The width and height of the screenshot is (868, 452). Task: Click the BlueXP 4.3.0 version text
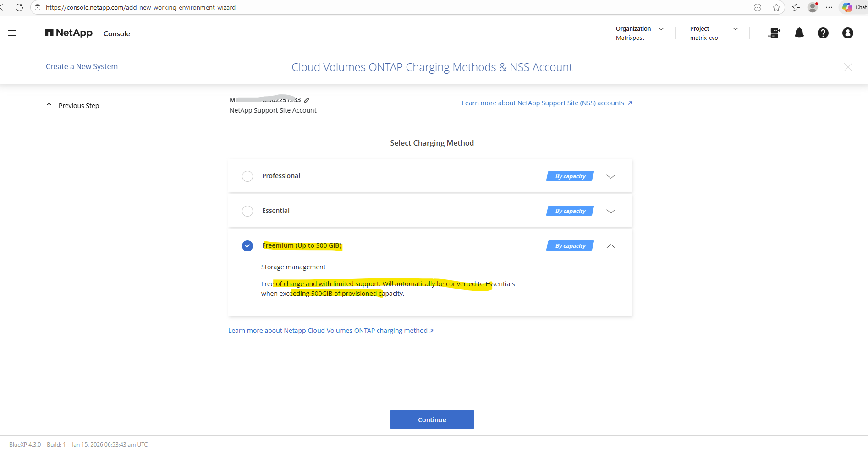point(25,445)
